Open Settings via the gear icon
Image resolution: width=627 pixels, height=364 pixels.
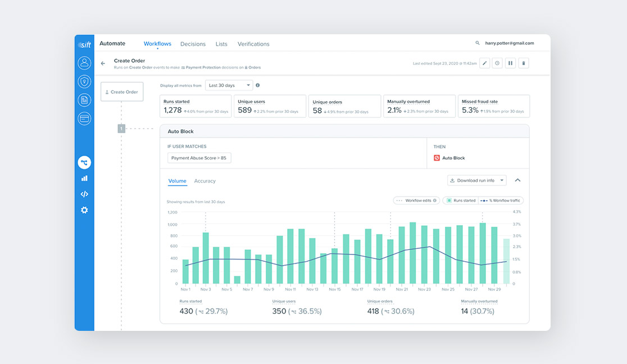(x=84, y=210)
